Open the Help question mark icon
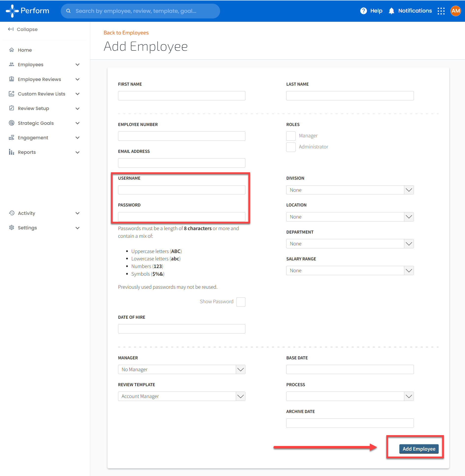465x476 pixels. [363, 11]
